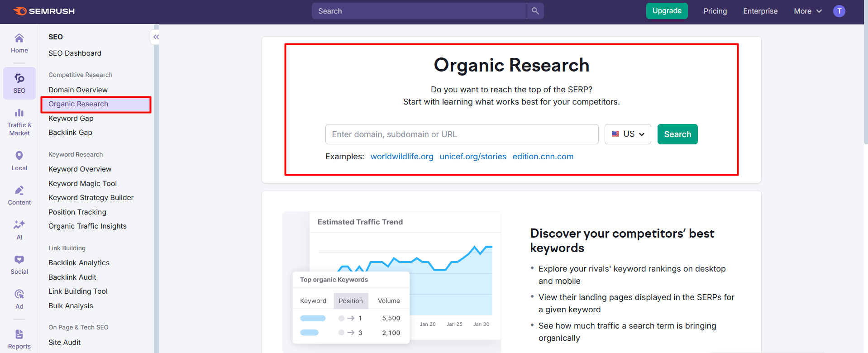Open Keyword Magic Tool
The width and height of the screenshot is (868, 353).
pyautogui.click(x=83, y=184)
